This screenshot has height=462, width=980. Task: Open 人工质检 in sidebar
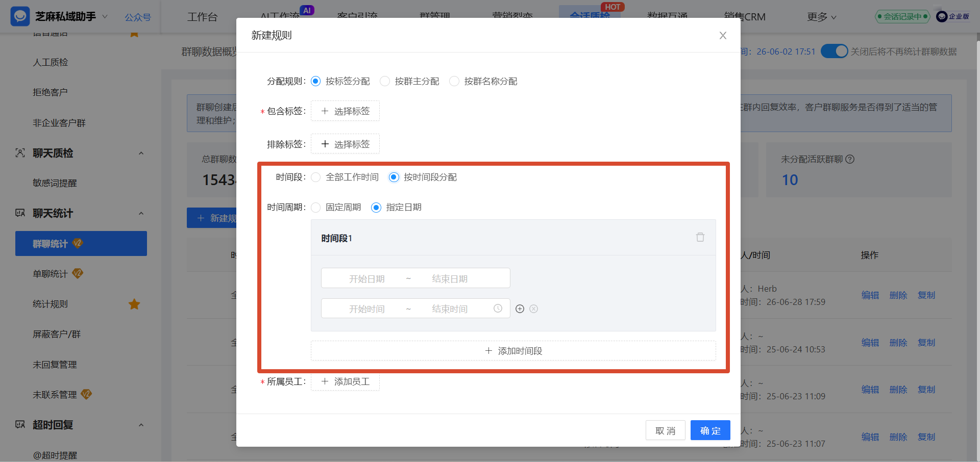point(51,62)
